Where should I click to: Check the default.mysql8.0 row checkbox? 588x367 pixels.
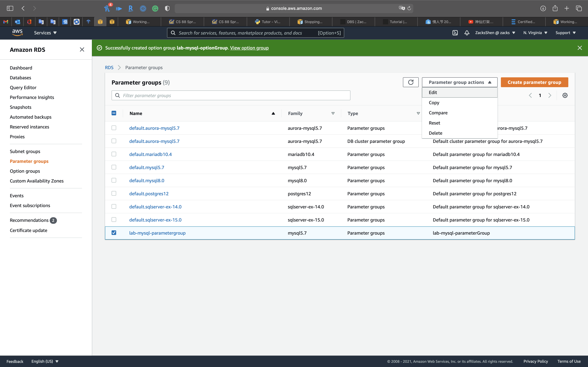click(x=114, y=180)
